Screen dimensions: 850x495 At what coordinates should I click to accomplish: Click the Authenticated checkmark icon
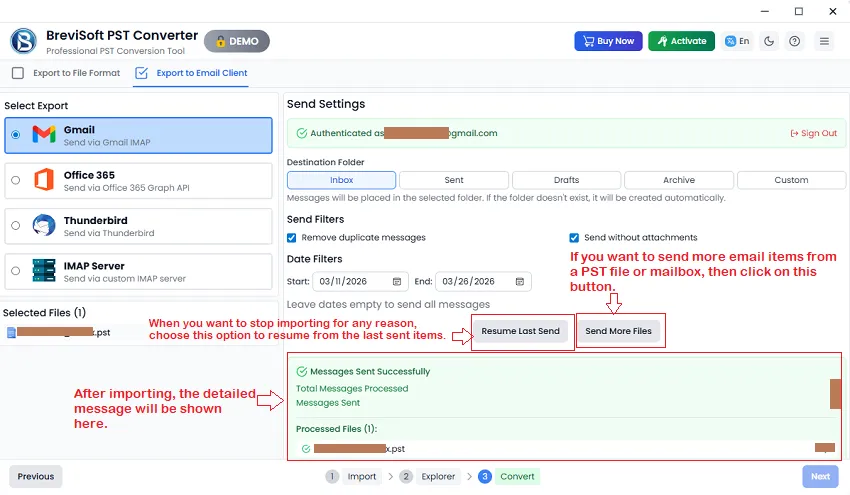302,133
